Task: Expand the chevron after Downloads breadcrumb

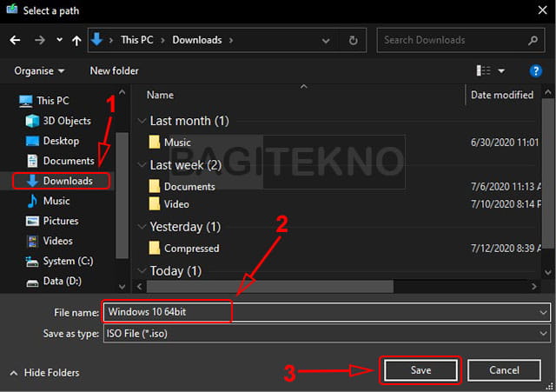Action: pos(231,40)
